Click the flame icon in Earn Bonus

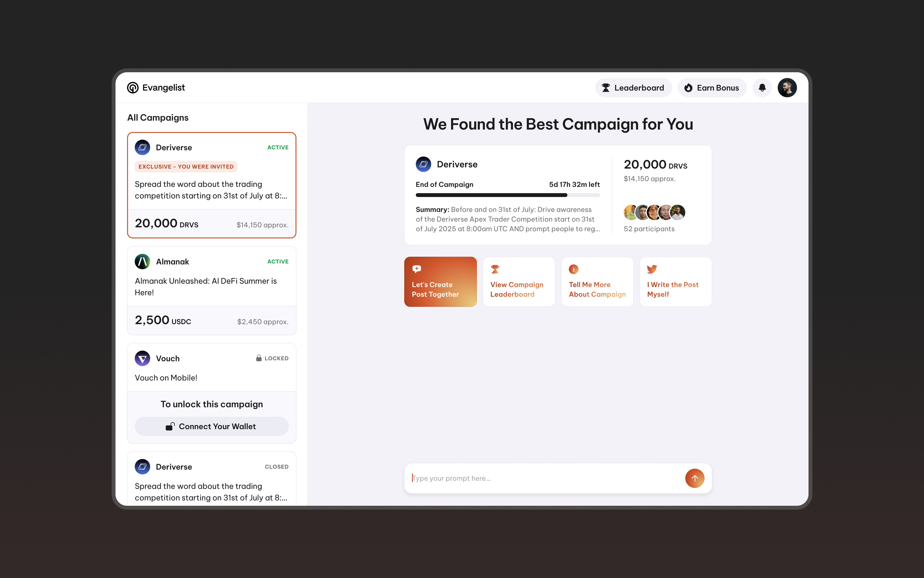click(x=688, y=88)
